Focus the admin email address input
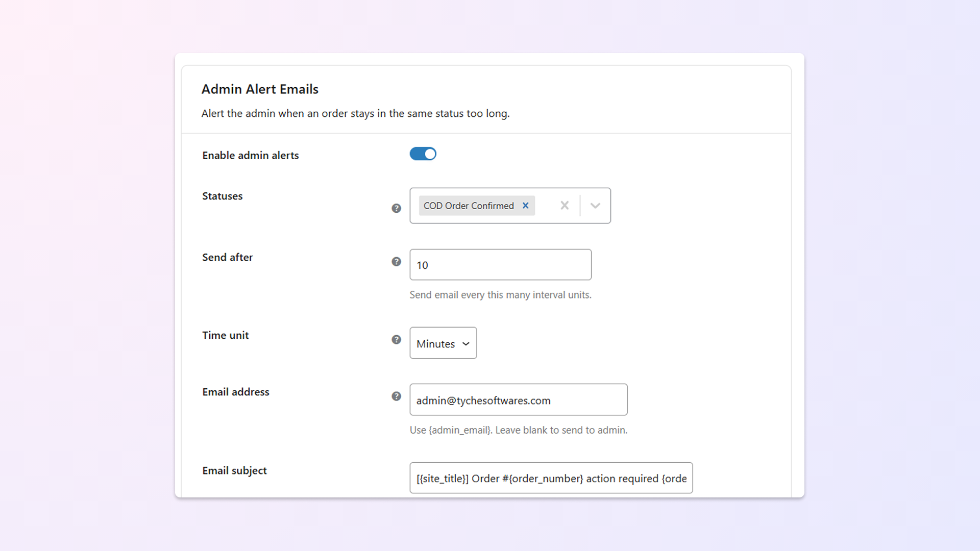980x551 pixels. coord(518,400)
